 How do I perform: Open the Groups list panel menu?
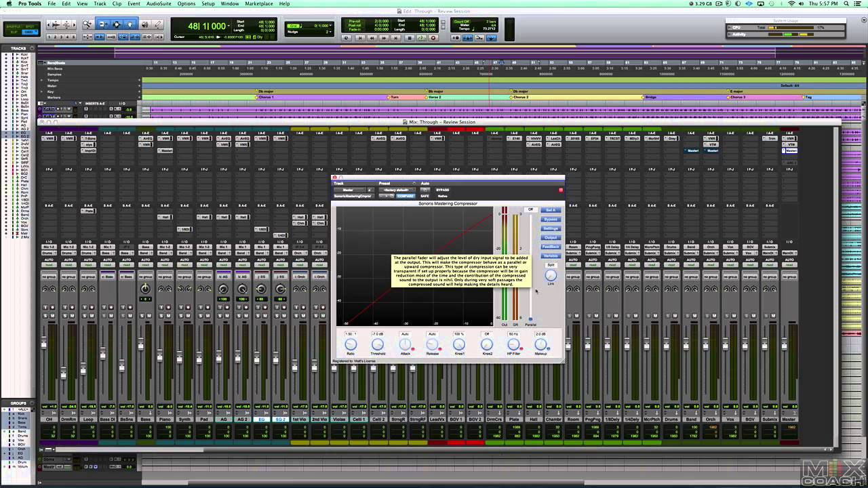(33, 403)
